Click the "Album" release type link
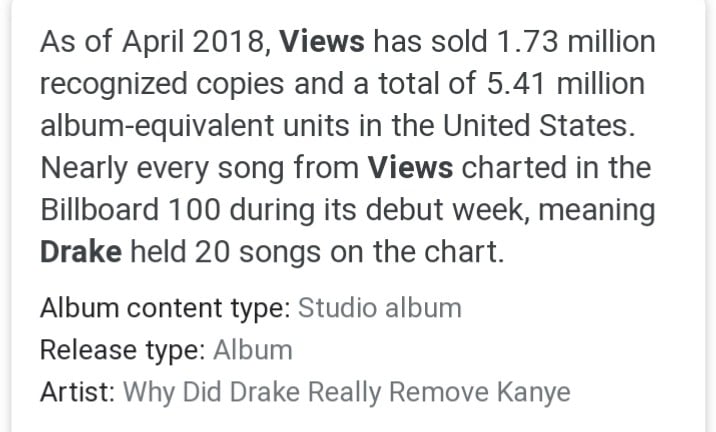The width and height of the screenshot is (716, 432). [x=253, y=350]
